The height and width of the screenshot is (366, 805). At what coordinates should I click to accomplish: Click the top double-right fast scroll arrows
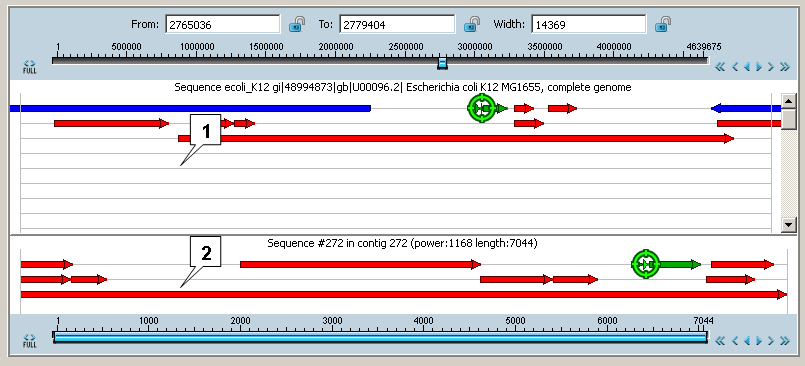coord(784,66)
